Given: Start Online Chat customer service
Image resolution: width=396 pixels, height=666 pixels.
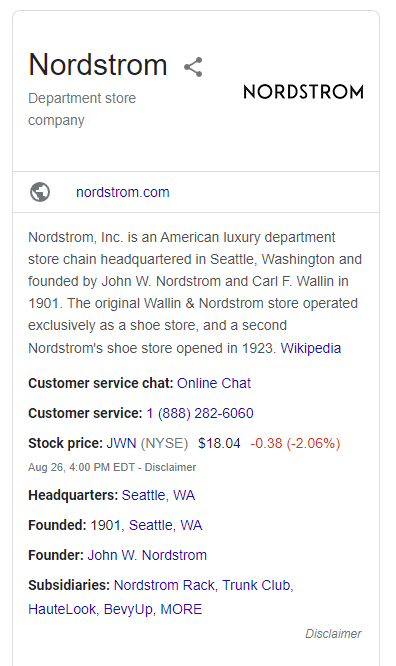Looking at the screenshot, I should pyautogui.click(x=214, y=383).
